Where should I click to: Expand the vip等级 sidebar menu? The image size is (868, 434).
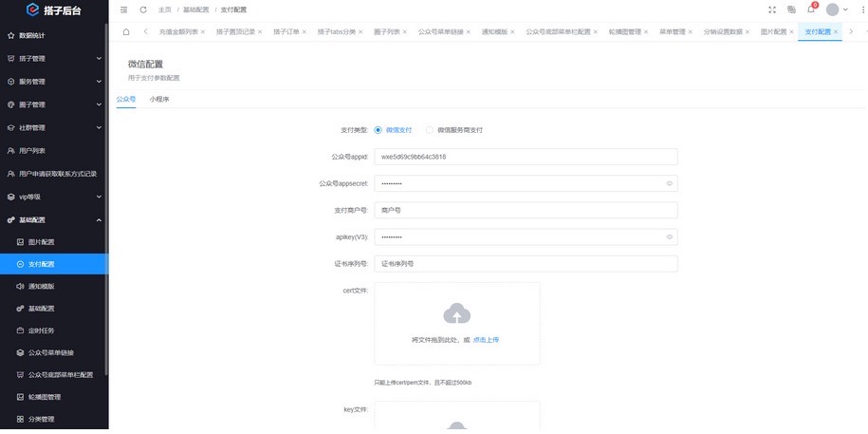tap(53, 197)
